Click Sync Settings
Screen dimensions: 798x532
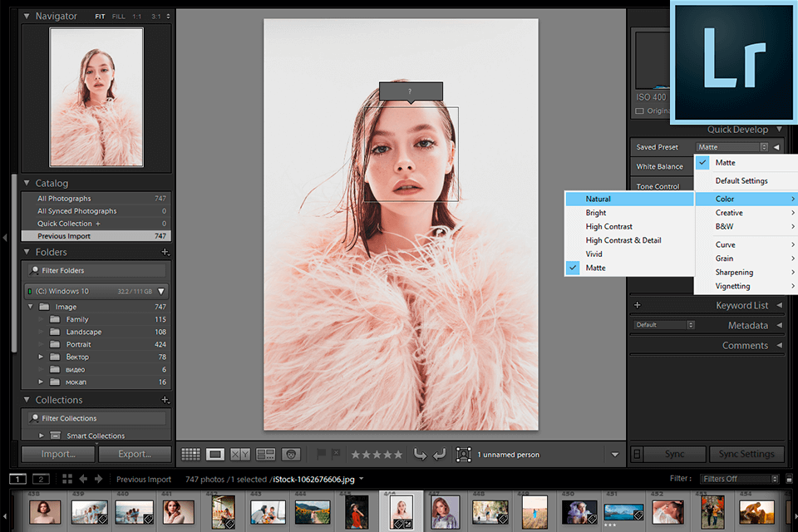[x=746, y=454]
